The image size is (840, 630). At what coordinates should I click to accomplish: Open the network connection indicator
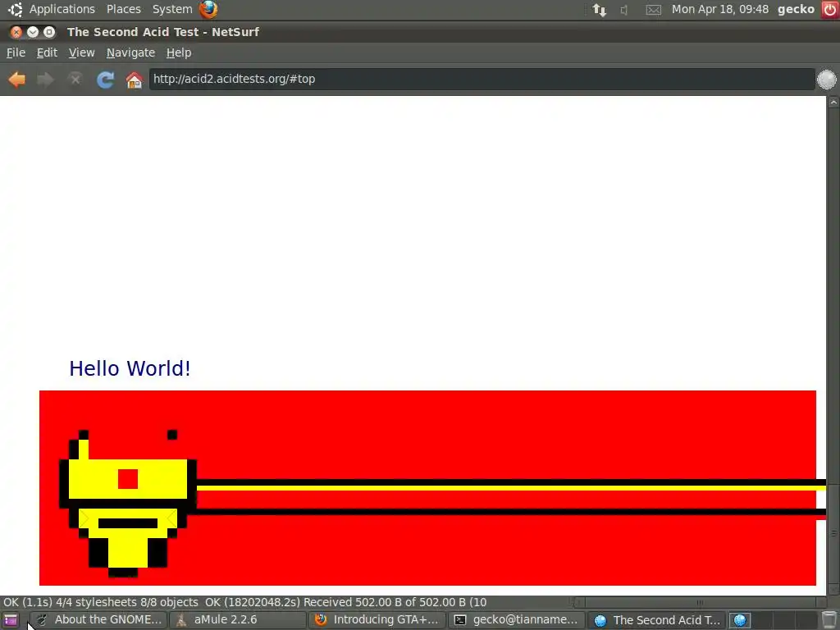600,10
